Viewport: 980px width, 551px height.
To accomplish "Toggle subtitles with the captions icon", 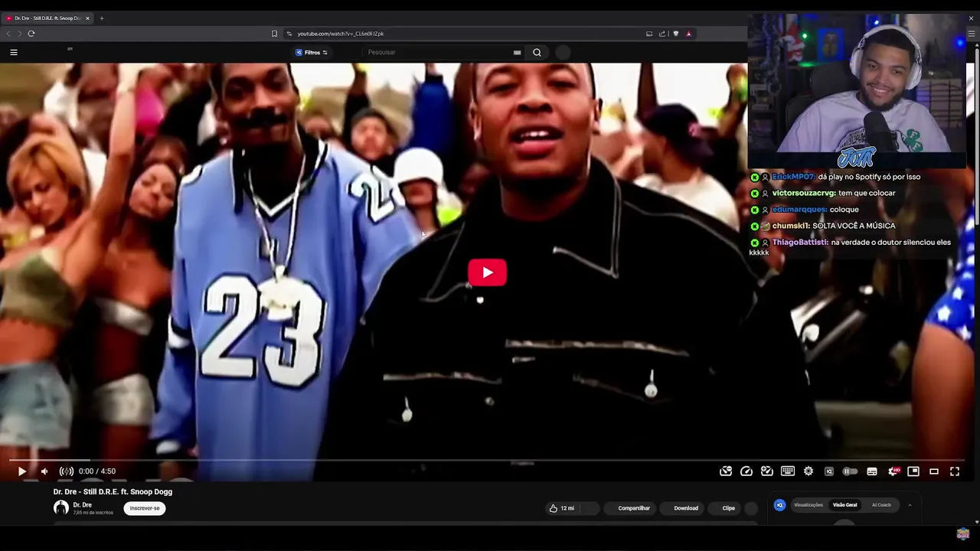I will coord(872,471).
